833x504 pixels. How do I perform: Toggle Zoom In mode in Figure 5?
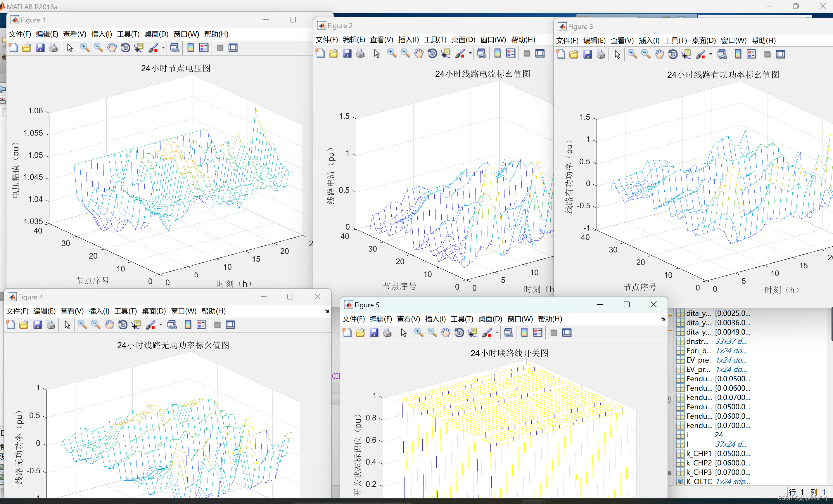tap(419, 333)
